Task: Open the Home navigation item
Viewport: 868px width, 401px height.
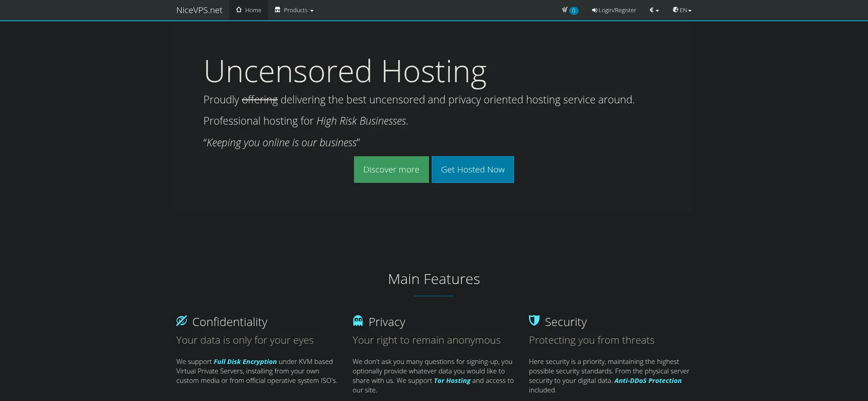Action: click(249, 10)
